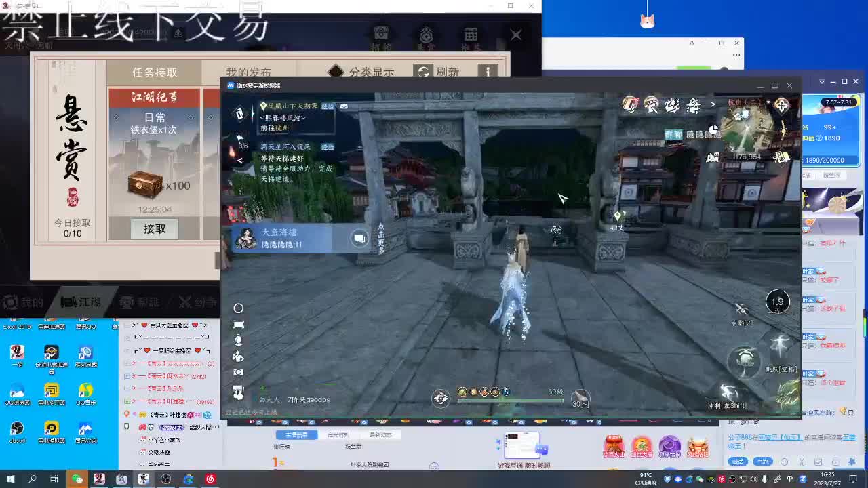The height and width of the screenshot is (488, 868).
Task: Click the eye-shaped skill switch icon
Action: 441,399
